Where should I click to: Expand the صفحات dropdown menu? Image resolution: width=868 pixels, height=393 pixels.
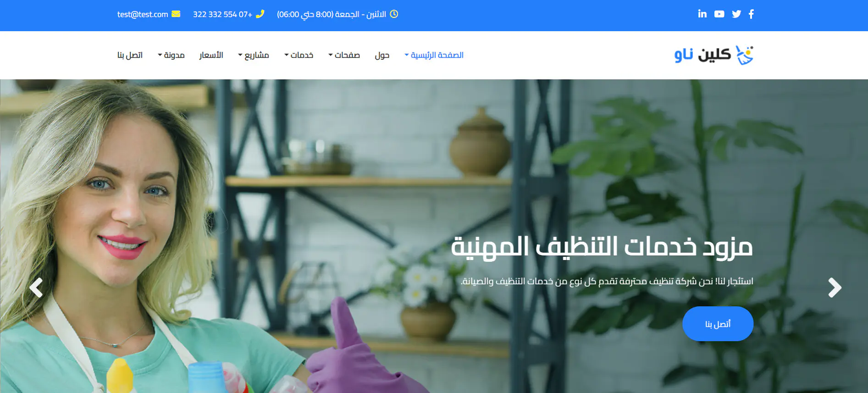344,55
